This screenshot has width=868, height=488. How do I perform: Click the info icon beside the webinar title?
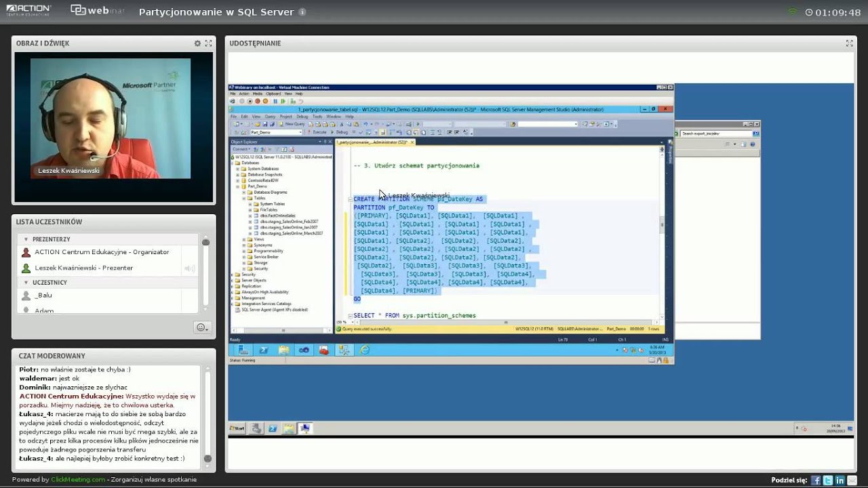click(302, 12)
